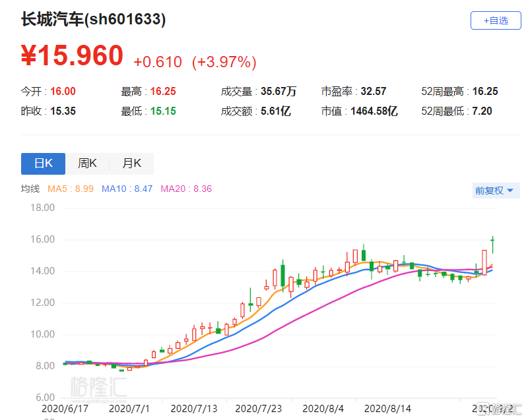Click 52-week high value beside 52周最高
This screenshot has height=420, width=526.
click(x=485, y=91)
